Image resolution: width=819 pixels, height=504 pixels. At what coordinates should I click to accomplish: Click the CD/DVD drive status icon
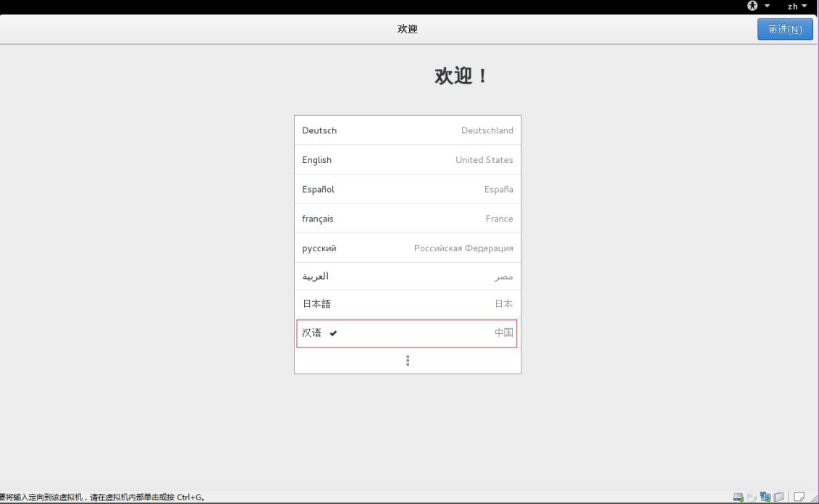point(752,497)
